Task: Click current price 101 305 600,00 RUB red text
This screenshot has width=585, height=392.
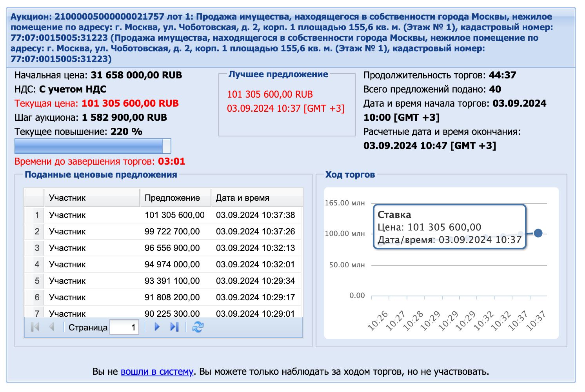Action: (x=130, y=103)
